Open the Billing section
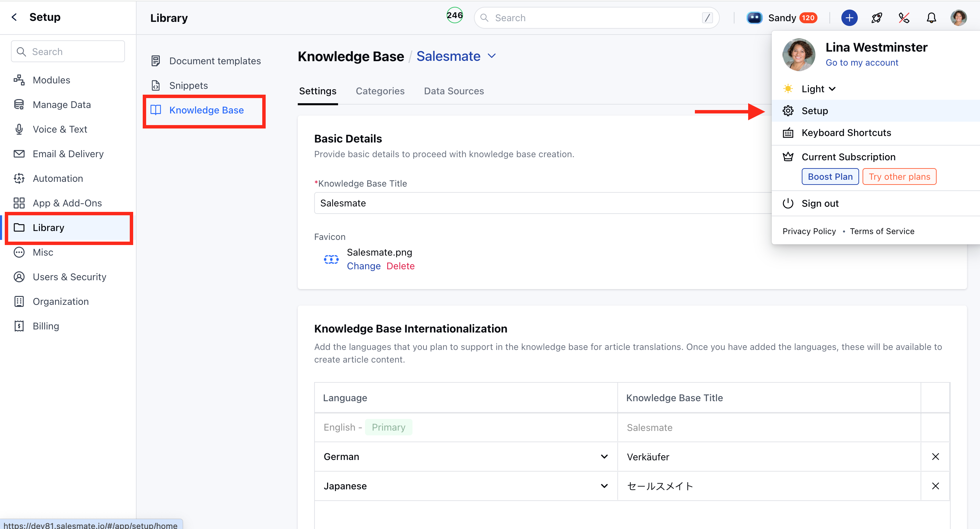 pos(46,326)
